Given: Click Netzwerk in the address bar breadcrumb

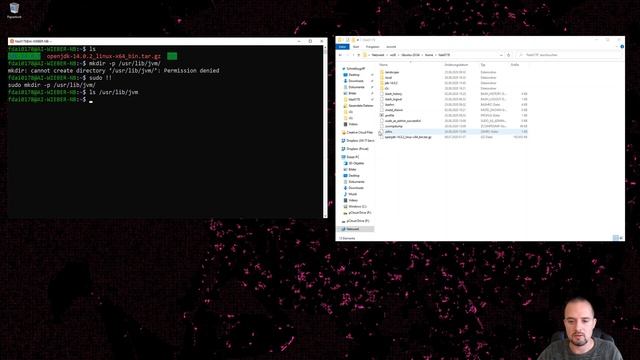Looking at the screenshot, I should pyautogui.click(x=378, y=55).
